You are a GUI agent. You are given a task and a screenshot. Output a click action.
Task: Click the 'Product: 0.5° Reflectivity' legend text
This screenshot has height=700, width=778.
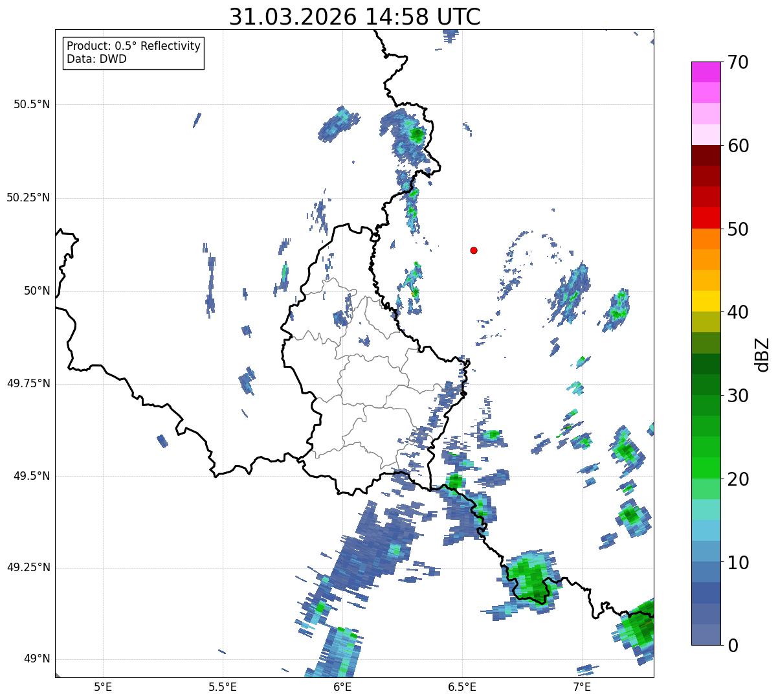coord(133,46)
